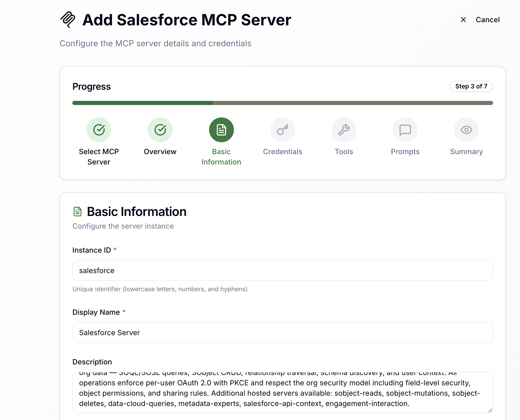Image resolution: width=520 pixels, height=420 pixels.
Task: Click the paperclip logo beside the page title
Action: pos(68,20)
